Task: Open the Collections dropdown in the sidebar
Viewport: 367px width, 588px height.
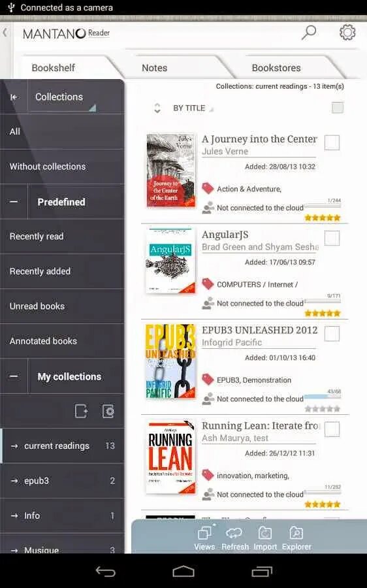Action: coord(64,97)
